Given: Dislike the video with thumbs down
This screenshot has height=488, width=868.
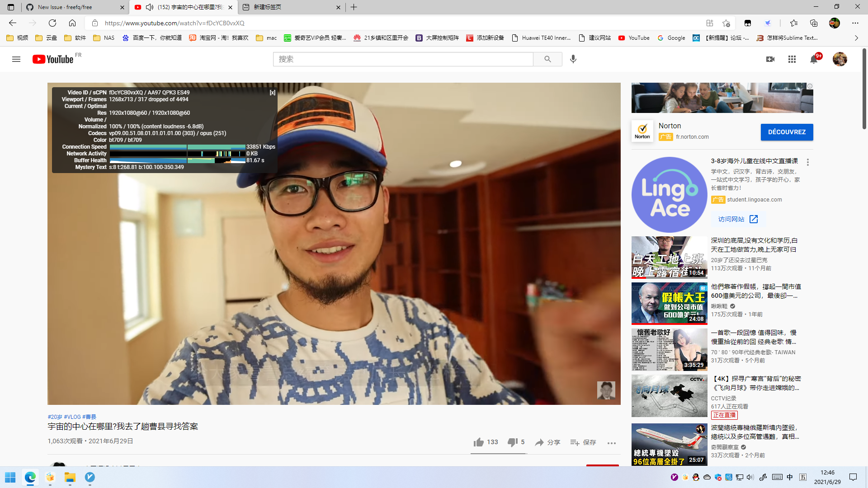Looking at the screenshot, I should (512, 442).
